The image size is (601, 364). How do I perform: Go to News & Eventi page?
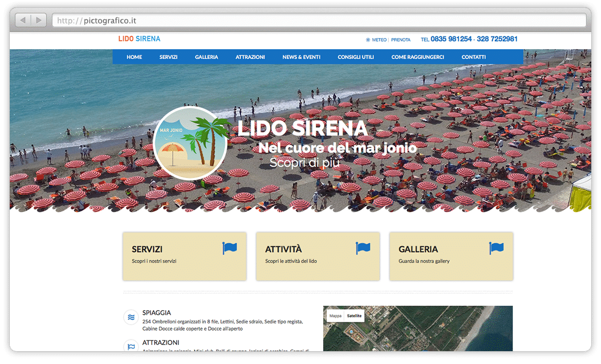tap(301, 57)
